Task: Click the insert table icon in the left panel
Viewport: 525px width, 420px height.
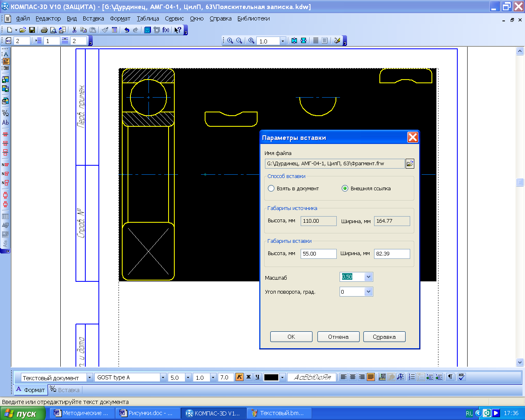Action: [5, 216]
